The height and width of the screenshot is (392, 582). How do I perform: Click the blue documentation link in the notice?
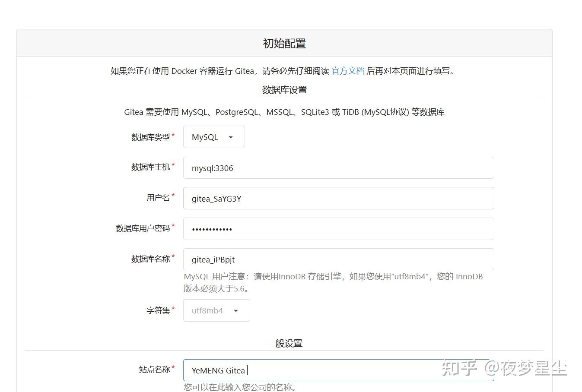(348, 71)
